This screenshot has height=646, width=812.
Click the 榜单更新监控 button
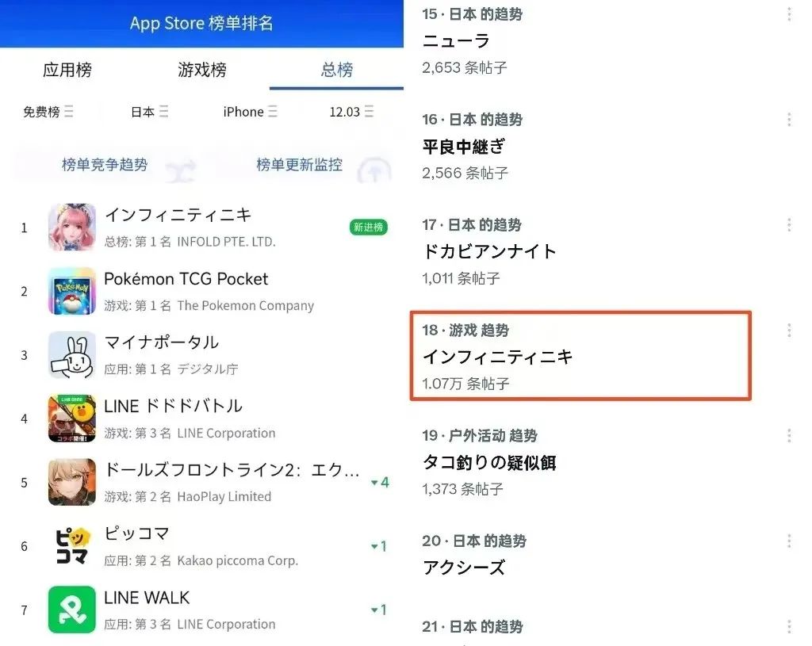[299, 165]
